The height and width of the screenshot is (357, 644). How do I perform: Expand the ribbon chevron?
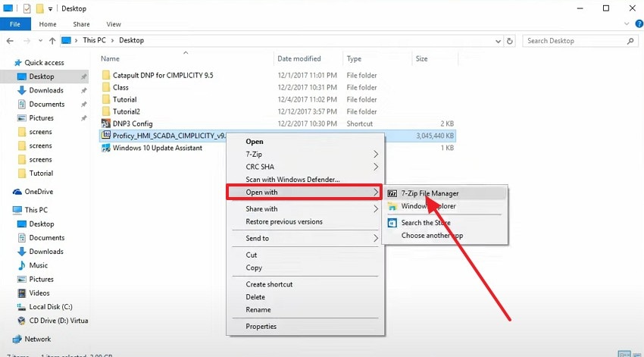pos(627,24)
